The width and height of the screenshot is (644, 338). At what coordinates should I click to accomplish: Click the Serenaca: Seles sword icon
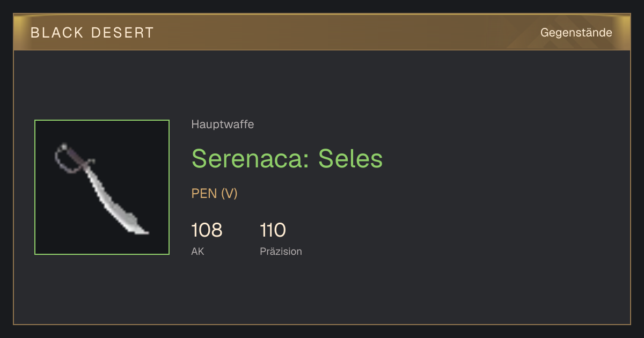click(102, 188)
